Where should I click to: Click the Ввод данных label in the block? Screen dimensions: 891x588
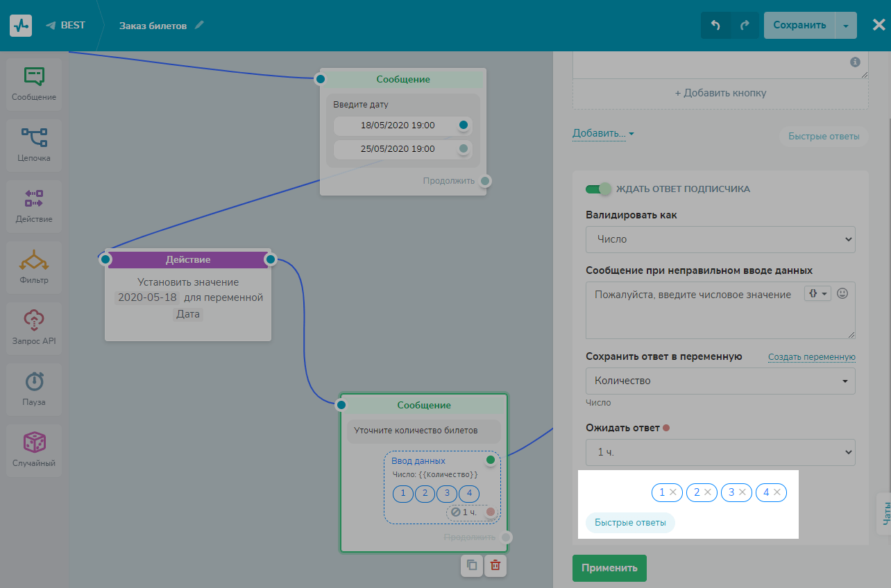click(418, 460)
